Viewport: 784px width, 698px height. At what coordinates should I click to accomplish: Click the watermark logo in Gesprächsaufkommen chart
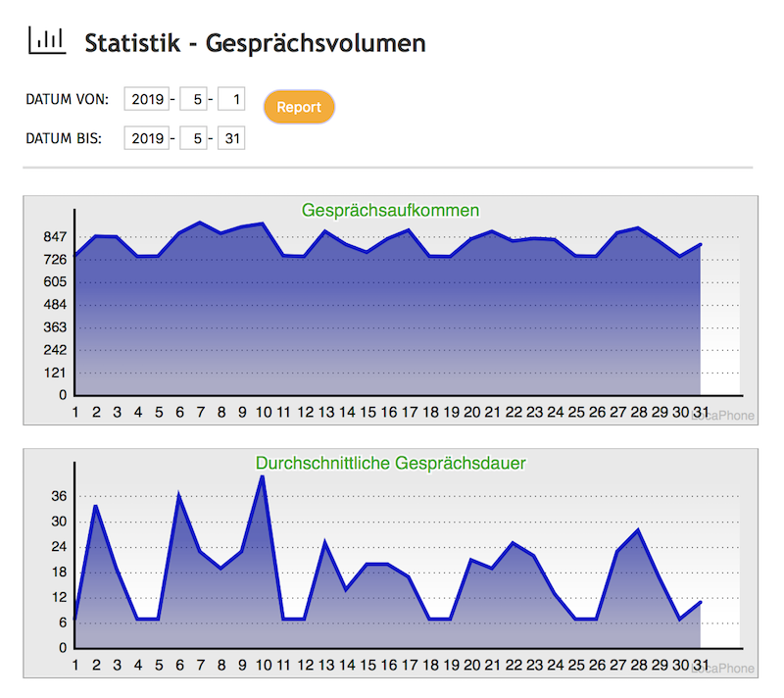725,416
